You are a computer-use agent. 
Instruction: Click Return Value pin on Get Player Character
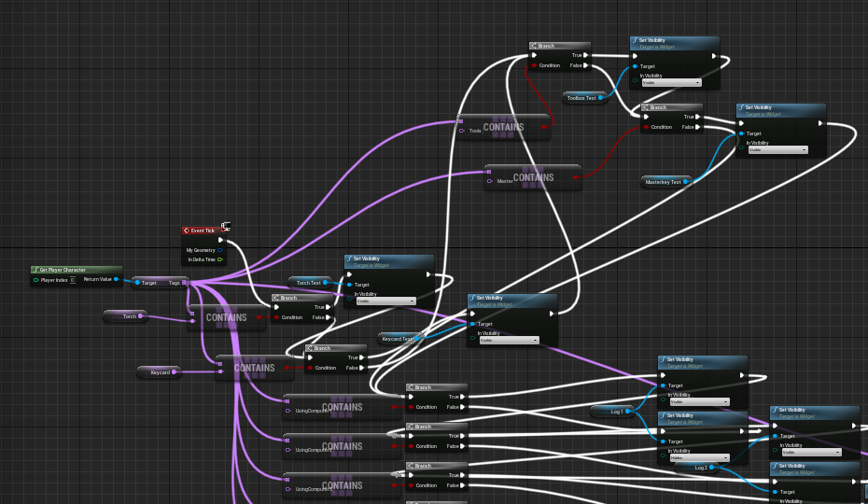(x=116, y=279)
